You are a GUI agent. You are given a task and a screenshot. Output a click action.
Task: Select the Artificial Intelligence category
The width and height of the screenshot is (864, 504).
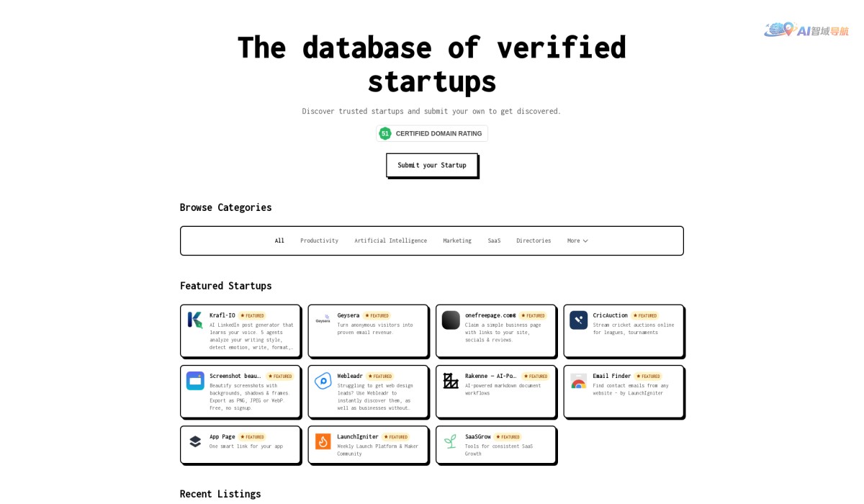point(391,240)
